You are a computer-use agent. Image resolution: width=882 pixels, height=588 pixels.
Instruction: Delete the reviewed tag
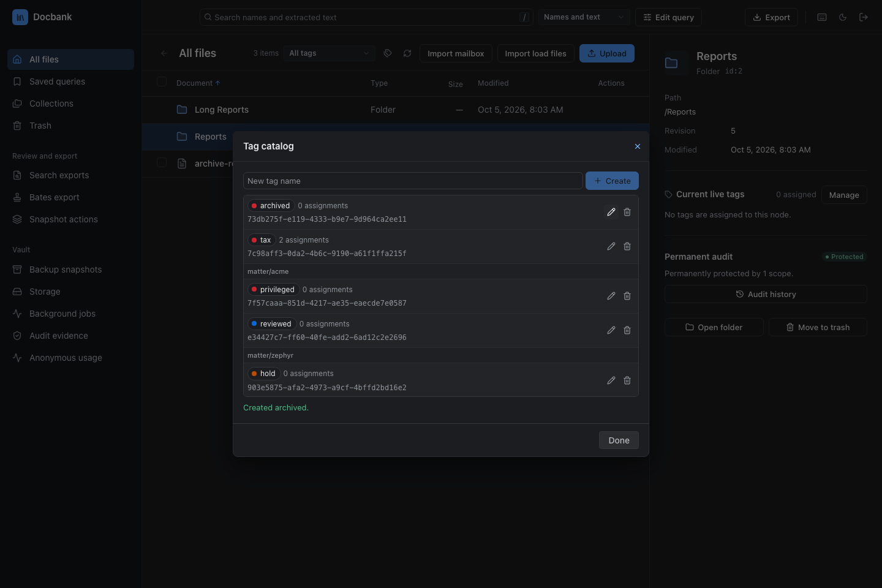coord(627,330)
